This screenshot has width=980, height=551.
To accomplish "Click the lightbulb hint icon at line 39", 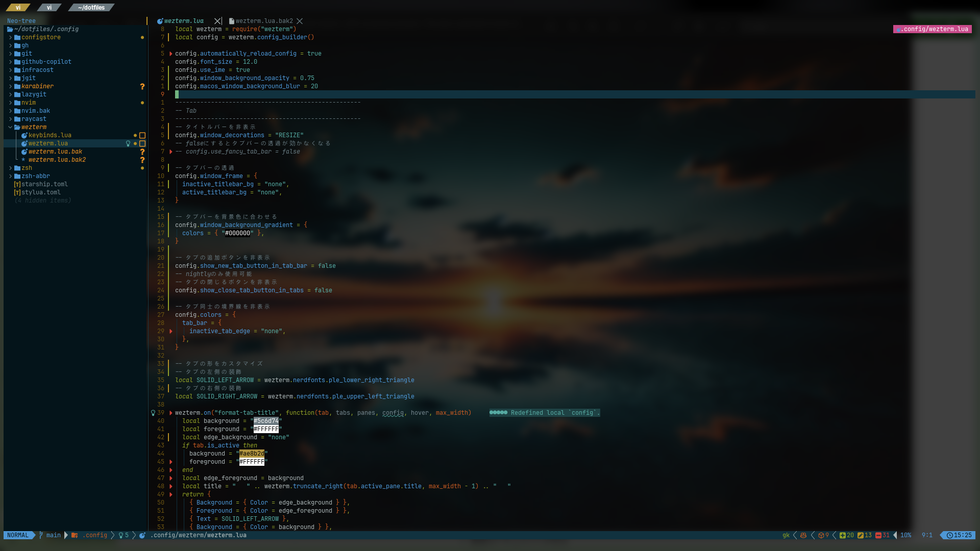I will (x=153, y=413).
